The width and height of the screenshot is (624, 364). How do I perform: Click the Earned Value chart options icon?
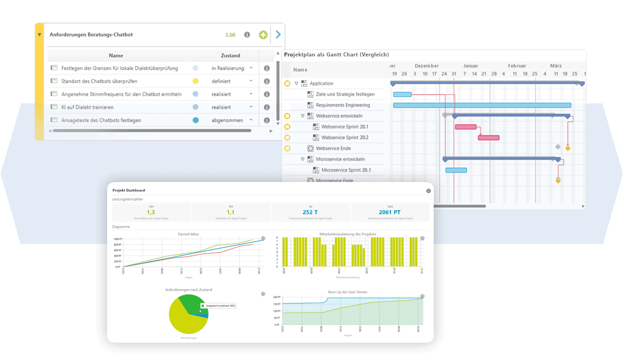pyautogui.click(x=263, y=238)
